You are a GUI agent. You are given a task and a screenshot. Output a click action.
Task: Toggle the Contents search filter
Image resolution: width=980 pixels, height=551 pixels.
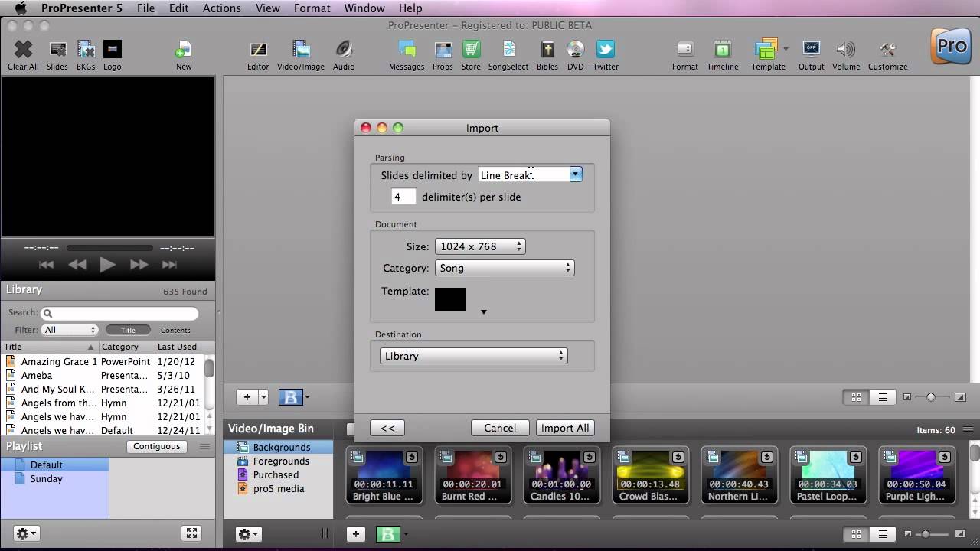[175, 330]
